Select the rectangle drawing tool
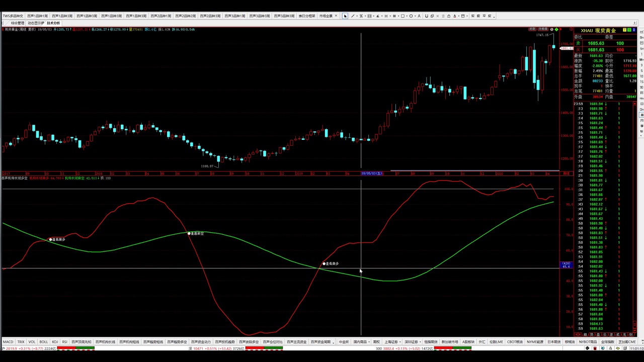Viewport: 644px width, 362px height. (x=403, y=16)
